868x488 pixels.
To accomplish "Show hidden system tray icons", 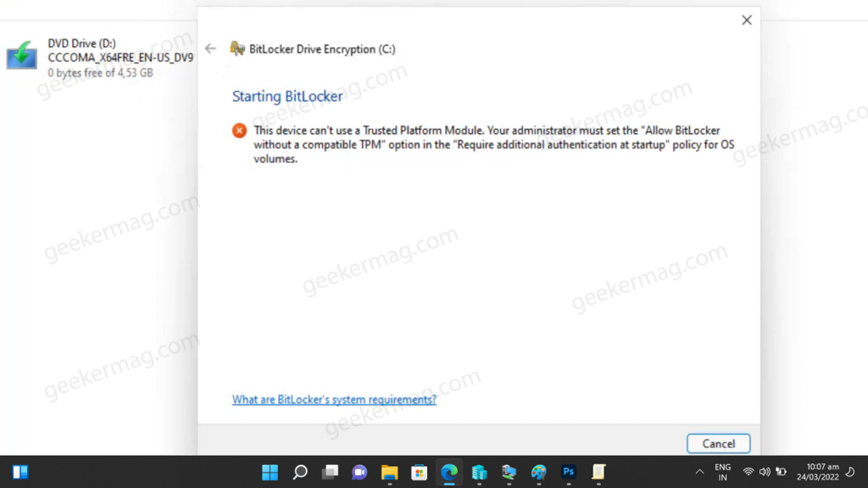I will [699, 472].
